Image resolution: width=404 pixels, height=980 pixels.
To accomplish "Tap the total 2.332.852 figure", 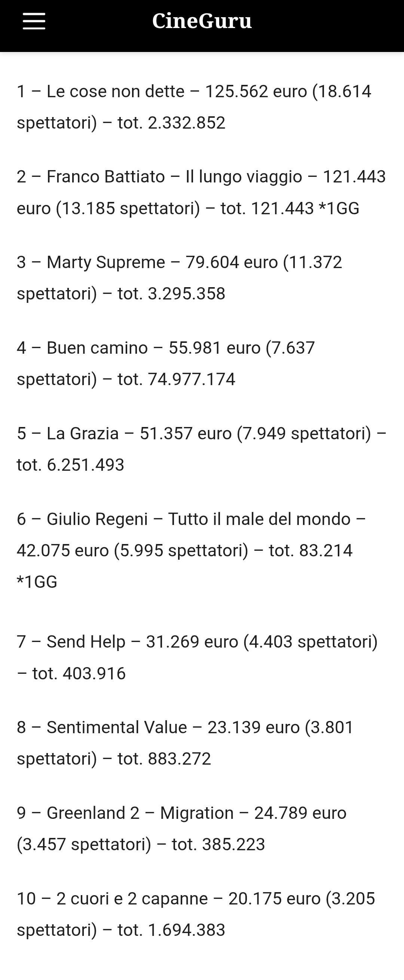I will pyautogui.click(x=187, y=123).
